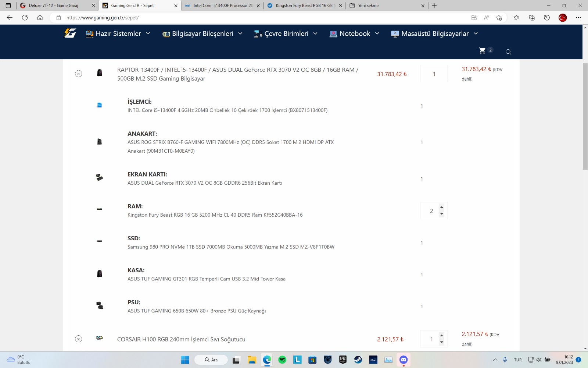Viewport: 588px width, 368px height.
Task: Open a new browser tab
Action: click(434, 6)
